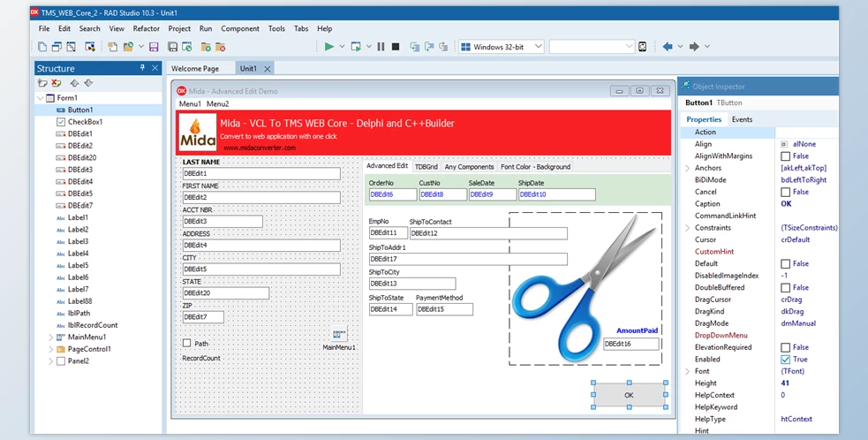Viewport: 868px width, 440px height.
Task: Expand the Anchors property in Object Inspector
Action: (686, 168)
